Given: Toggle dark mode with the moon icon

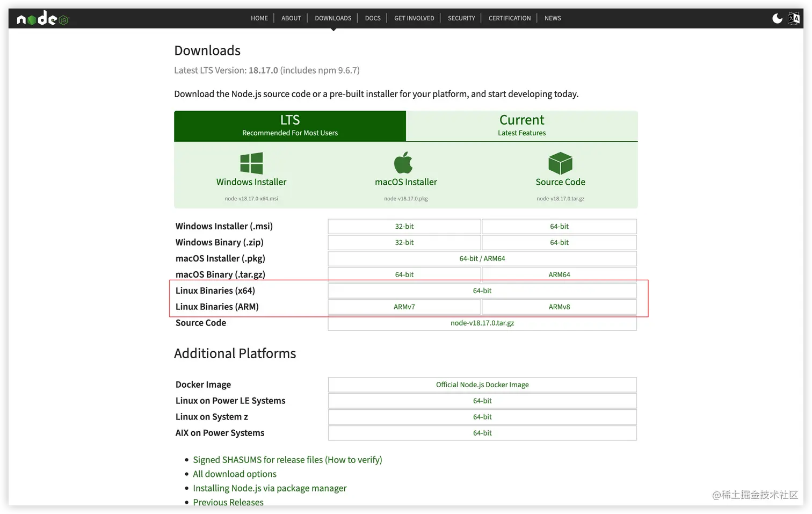Looking at the screenshot, I should (x=777, y=18).
